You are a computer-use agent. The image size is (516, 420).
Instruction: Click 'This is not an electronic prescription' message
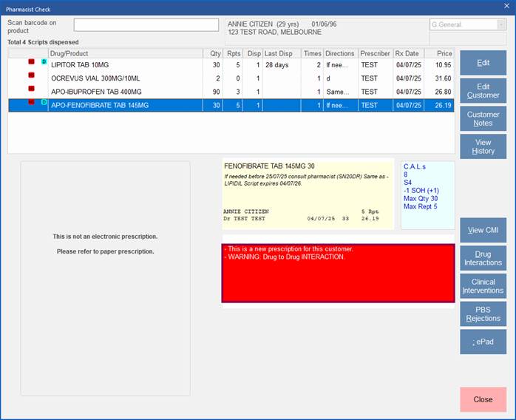pos(105,237)
